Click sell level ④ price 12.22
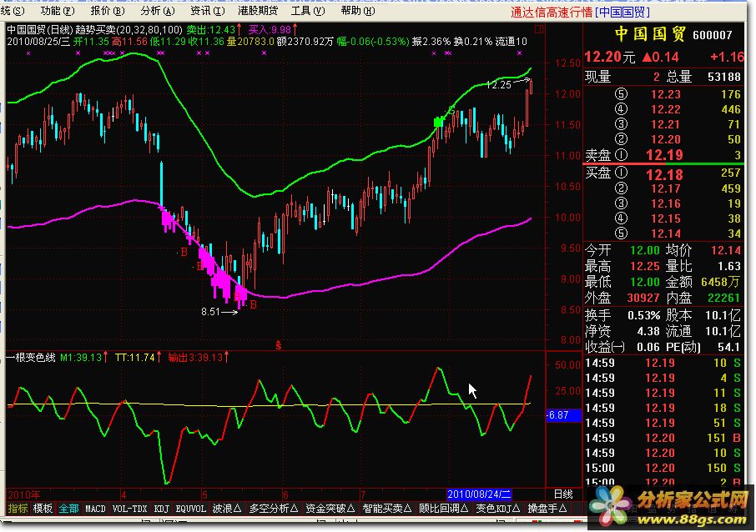The height and width of the screenshot is (532, 756). coord(665,109)
